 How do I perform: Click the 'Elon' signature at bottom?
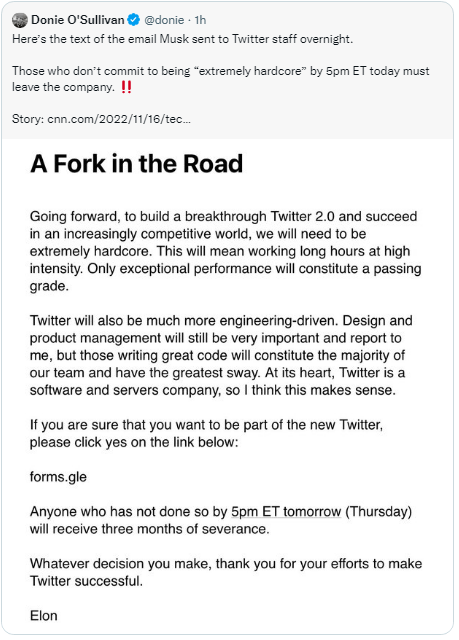point(44,616)
